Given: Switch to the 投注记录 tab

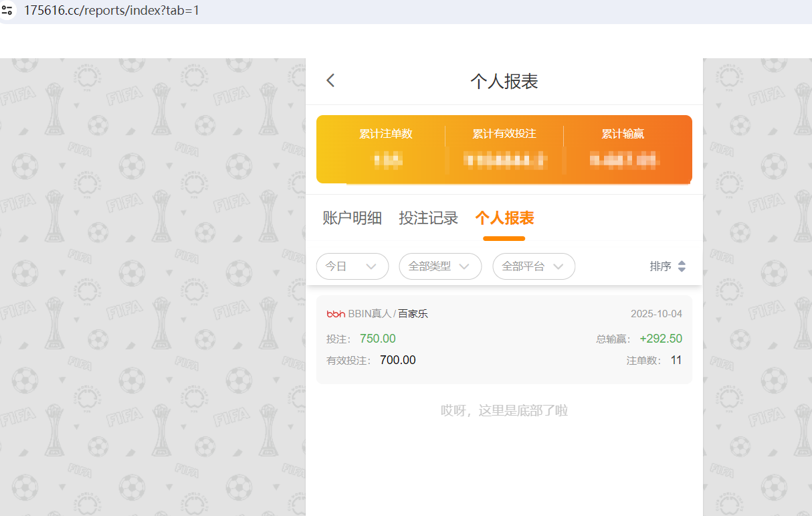Looking at the screenshot, I should click(x=428, y=218).
